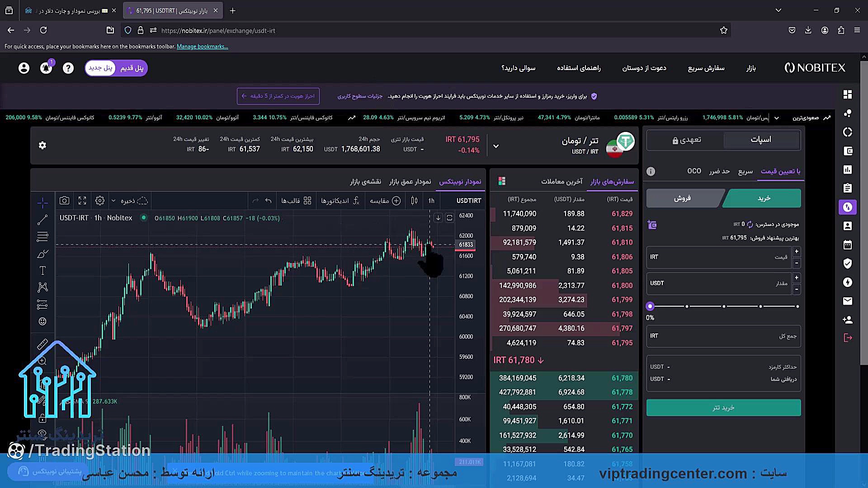The image size is (868, 488).
Task: Open the user account icon in header
Action: [x=24, y=68]
